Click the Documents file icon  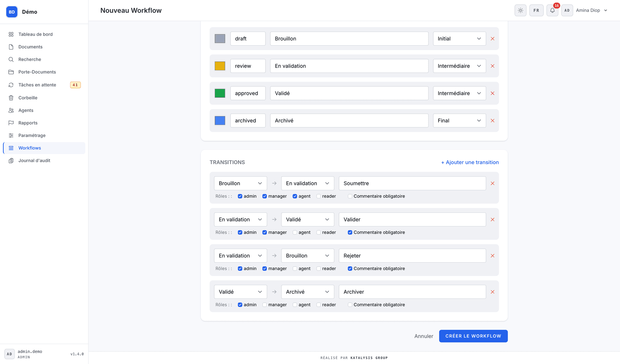pos(11,47)
